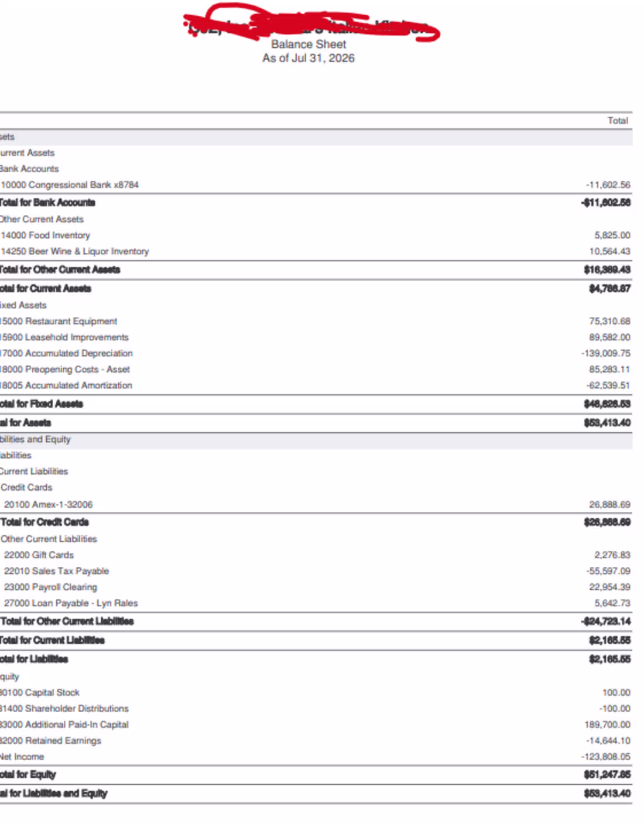The height and width of the screenshot is (824, 644).
Task: Click the value 10,564.43
Action: click(610, 251)
